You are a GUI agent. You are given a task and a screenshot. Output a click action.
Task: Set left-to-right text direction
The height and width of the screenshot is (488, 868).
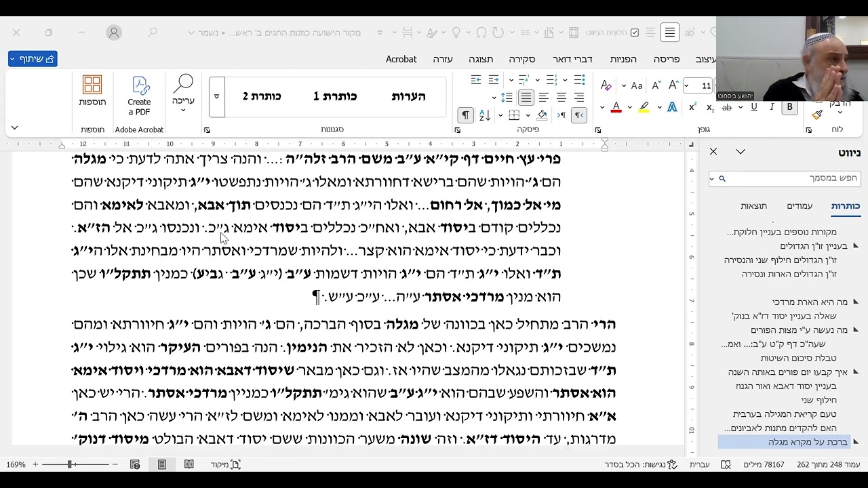(561, 115)
